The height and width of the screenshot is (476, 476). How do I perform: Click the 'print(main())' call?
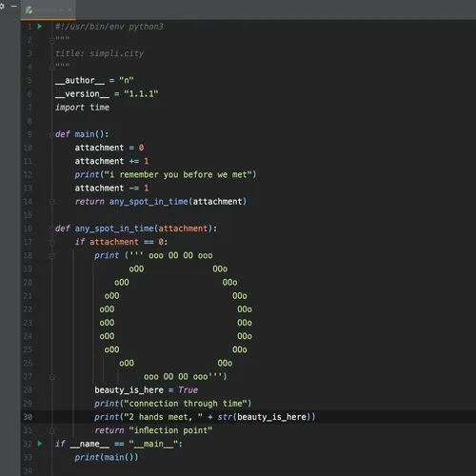[x=107, y=457]
